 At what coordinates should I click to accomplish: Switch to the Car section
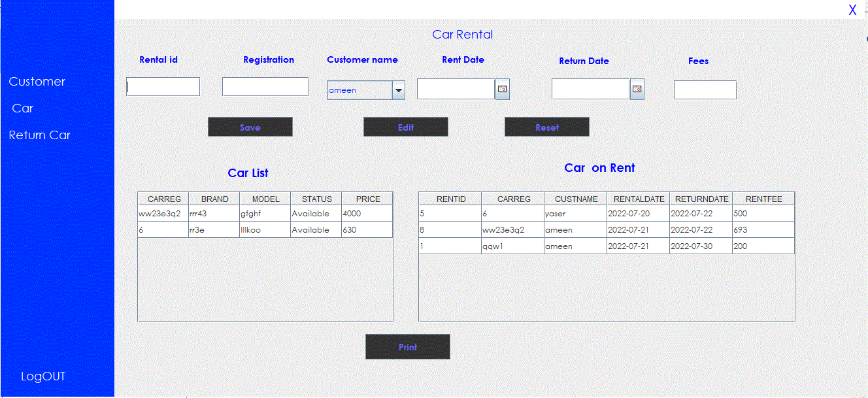point(22,108)
